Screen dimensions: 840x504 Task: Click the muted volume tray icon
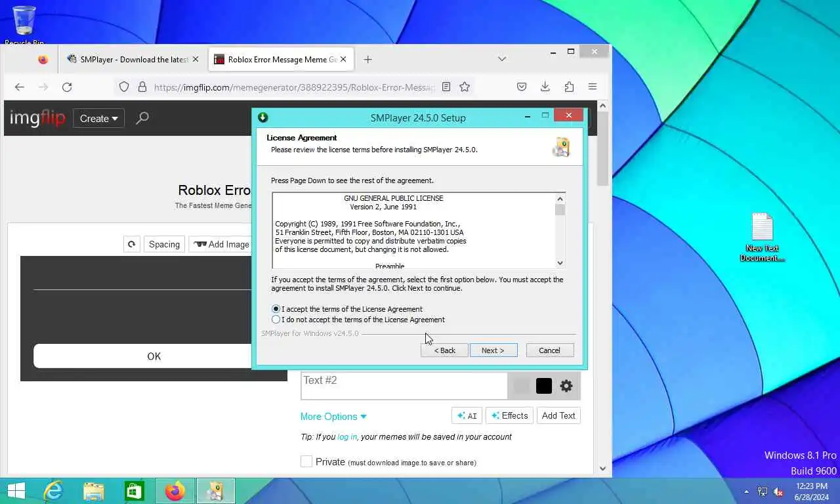coord(778,492)
